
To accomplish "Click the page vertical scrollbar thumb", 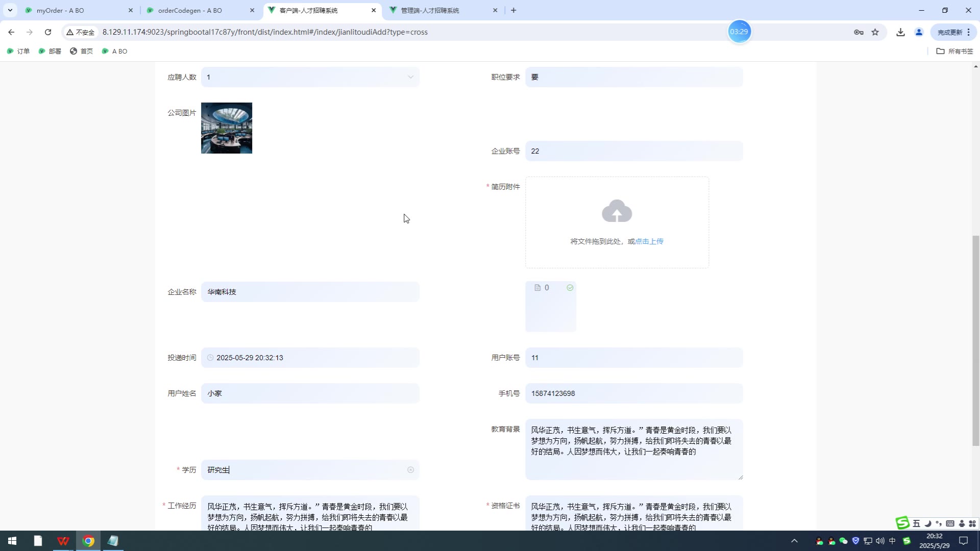I will click(975, 340).
